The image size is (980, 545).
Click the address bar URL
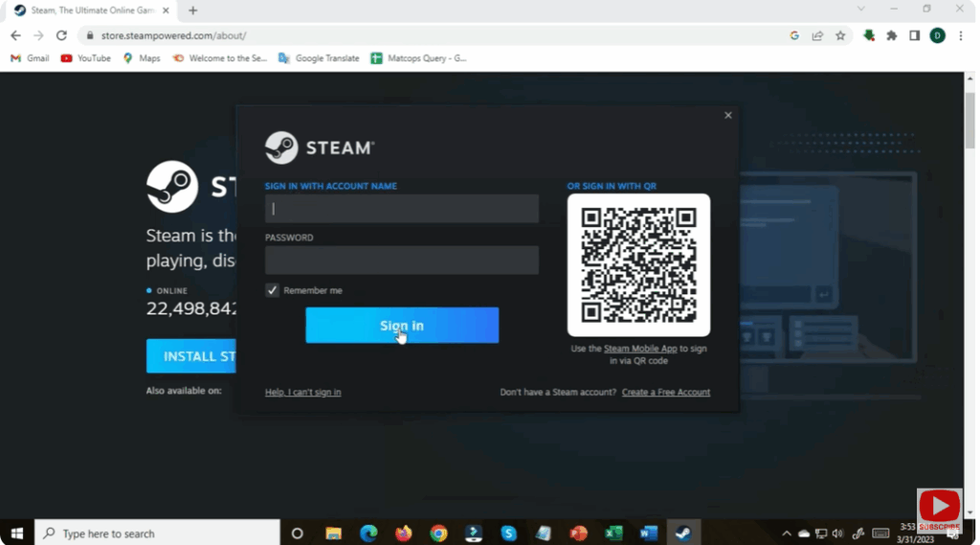pyautogui.click(x=174, y=35)
